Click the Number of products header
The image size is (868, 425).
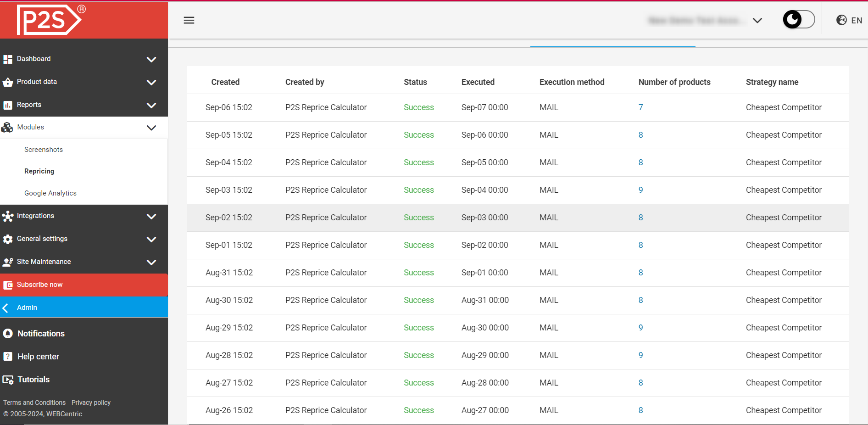674,82
